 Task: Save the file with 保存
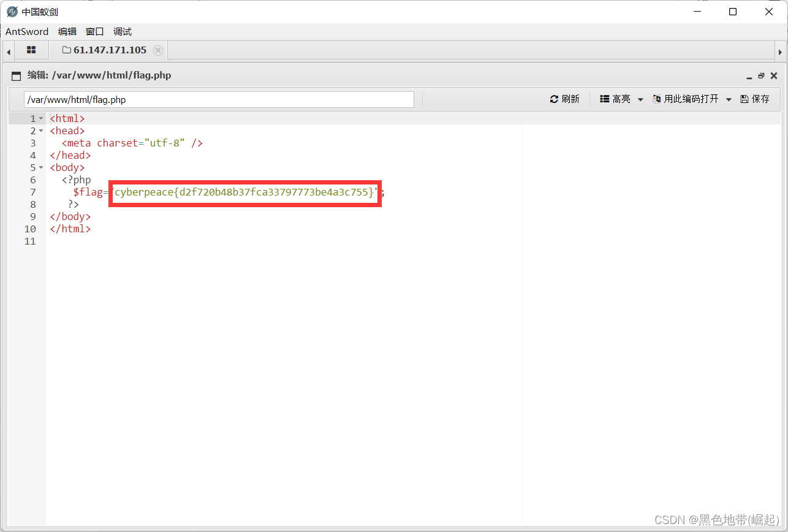point(755,99)
